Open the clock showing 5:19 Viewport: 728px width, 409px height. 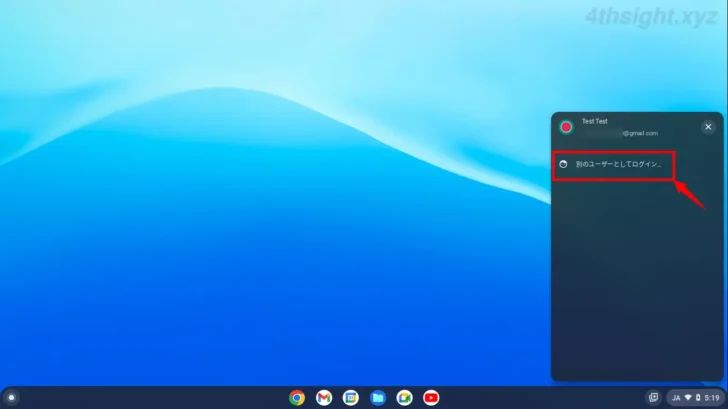tap(712, 398)
